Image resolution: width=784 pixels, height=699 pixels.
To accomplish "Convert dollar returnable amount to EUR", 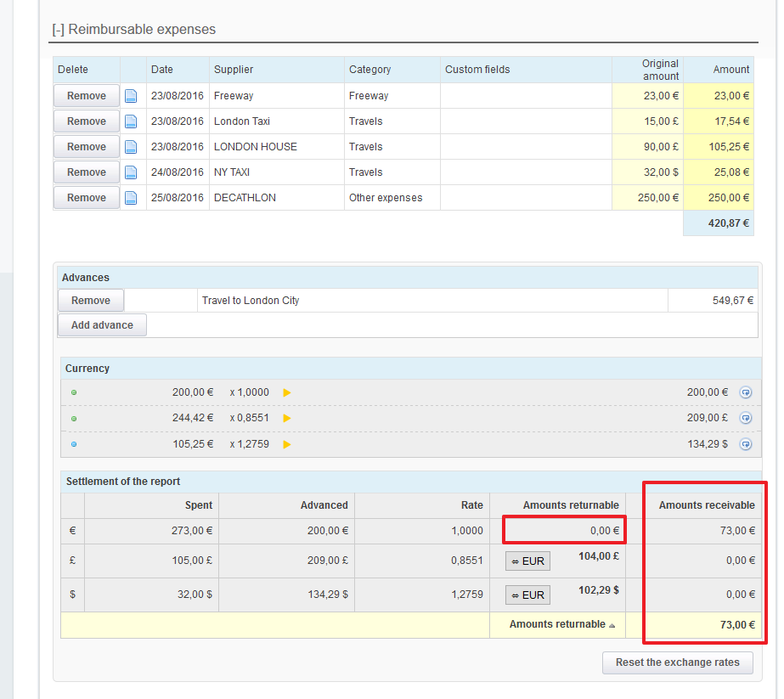I will [x=528, y=595].
